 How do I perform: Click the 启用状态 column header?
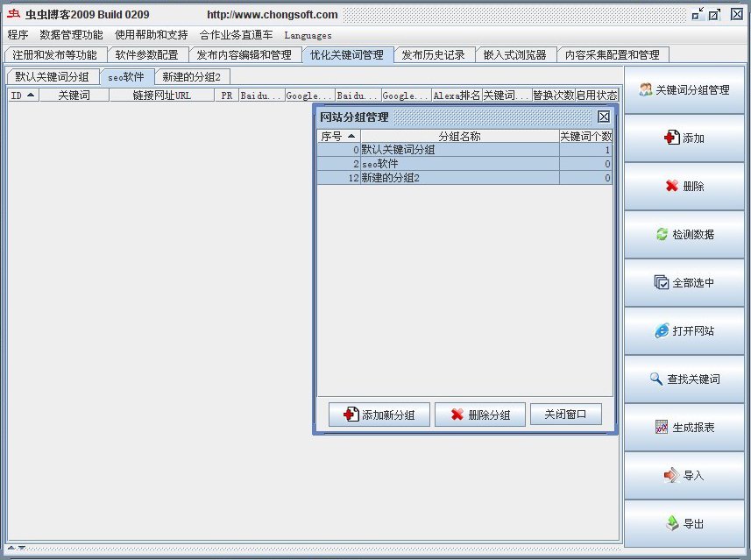coord(597,96)
